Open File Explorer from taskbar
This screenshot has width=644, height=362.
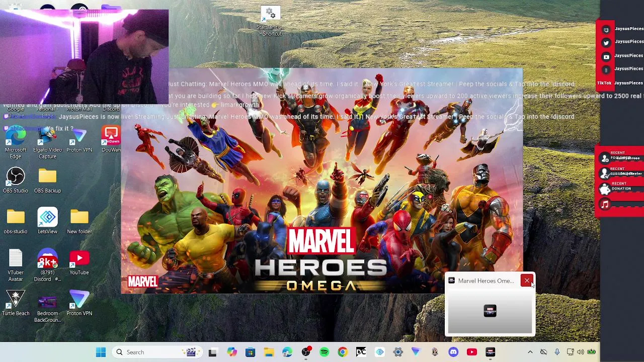coord(269,352)
